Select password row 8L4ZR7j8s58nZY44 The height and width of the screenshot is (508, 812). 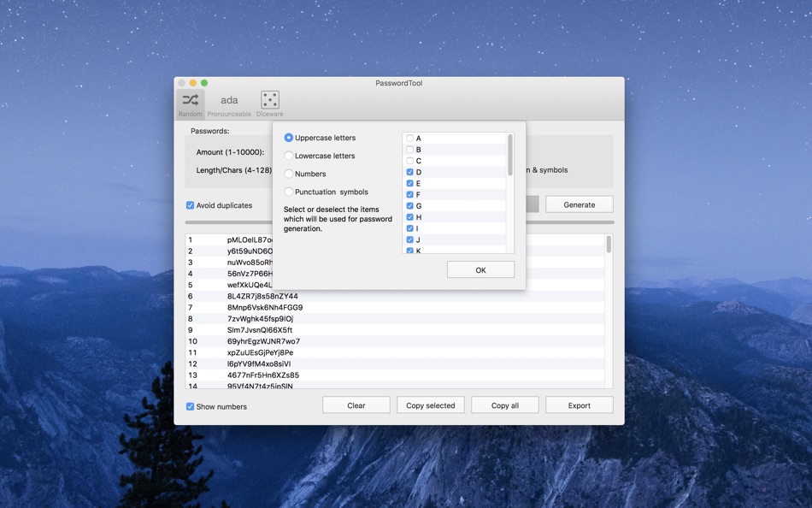(x=395, y=297)
